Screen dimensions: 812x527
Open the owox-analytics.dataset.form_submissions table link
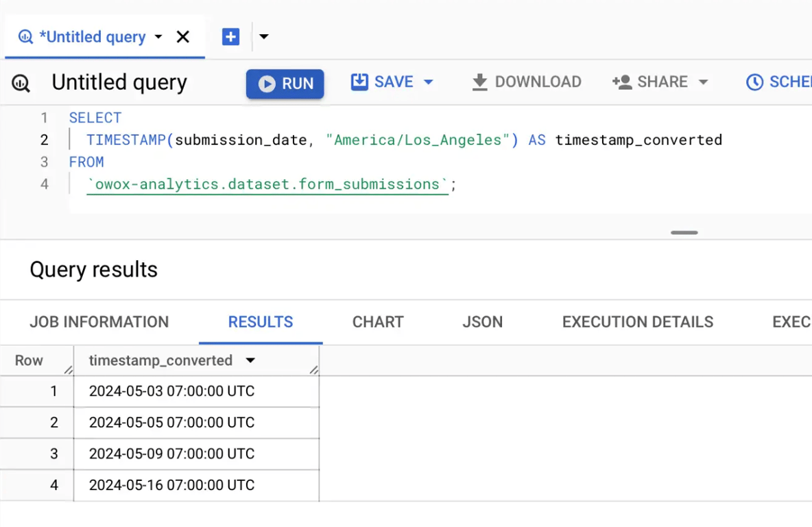tap(267, 185)
